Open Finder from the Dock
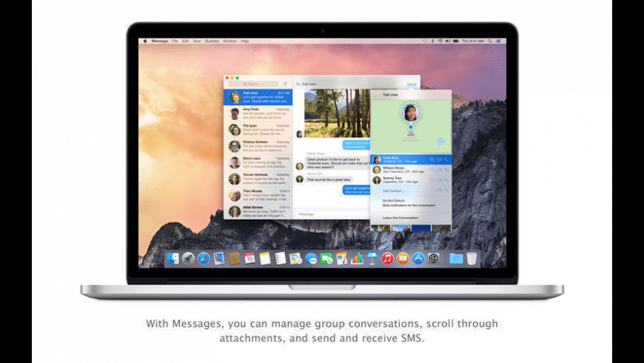Viewport: 644px width, 363px height. click(173, 258)
